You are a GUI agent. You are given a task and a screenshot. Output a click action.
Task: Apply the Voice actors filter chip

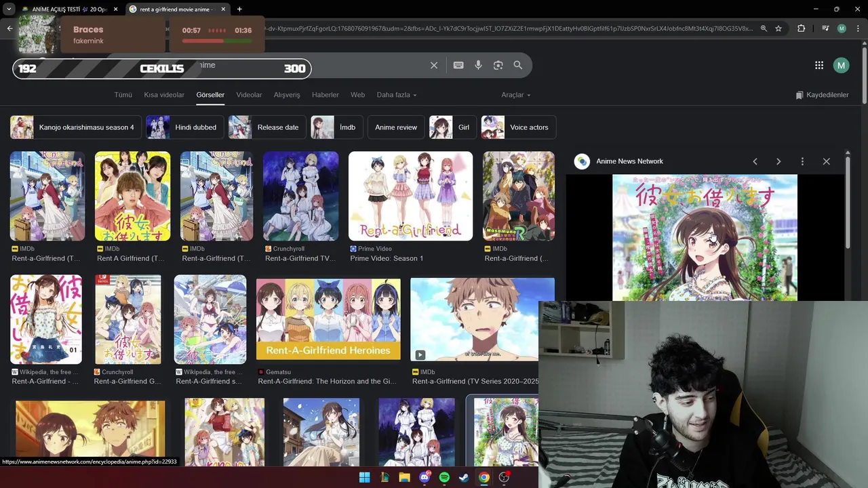coord(519,127)
